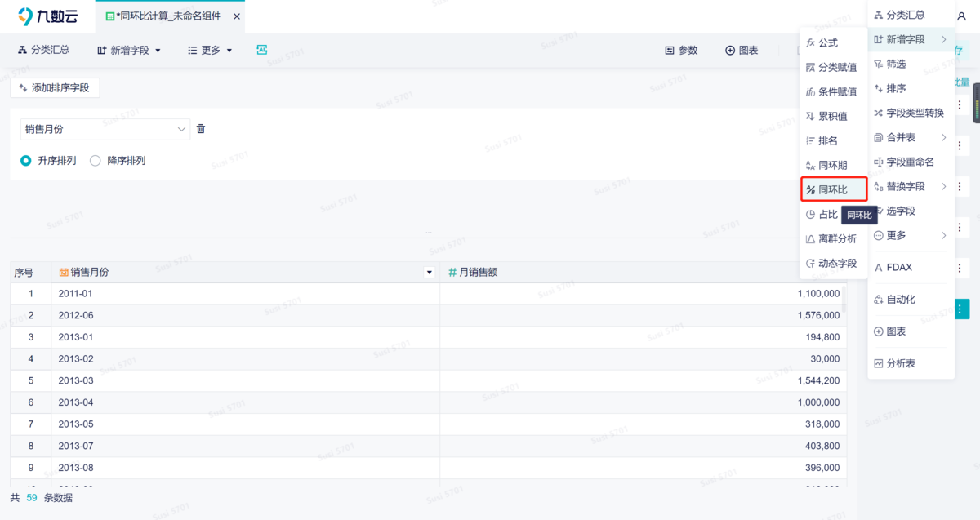Viewport: 980px width, 520px height.
Task: Open the AI icon in the toolbar
Action: click(261, 50)
